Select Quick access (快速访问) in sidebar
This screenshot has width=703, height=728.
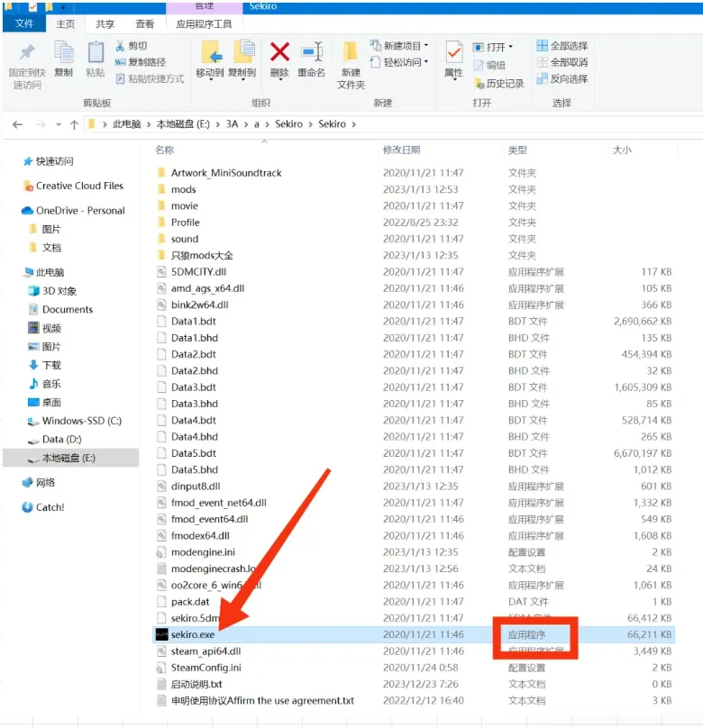pos(49,161)
